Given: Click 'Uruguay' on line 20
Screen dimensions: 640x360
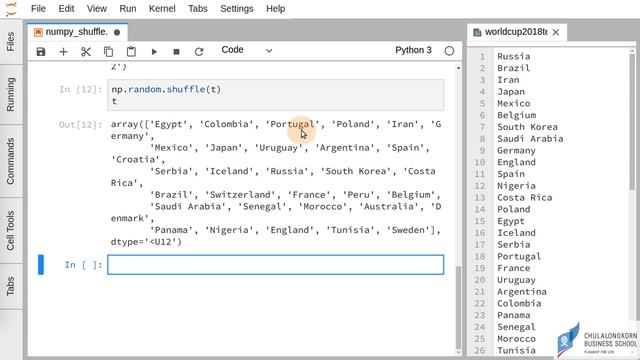Looking at the screenshot, I should tap(516, 280).
